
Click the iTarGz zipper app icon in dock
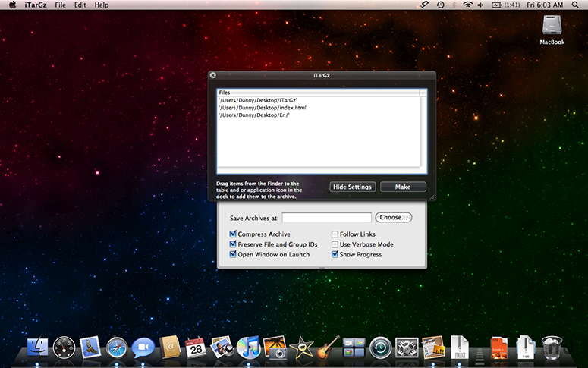point(460,348)
